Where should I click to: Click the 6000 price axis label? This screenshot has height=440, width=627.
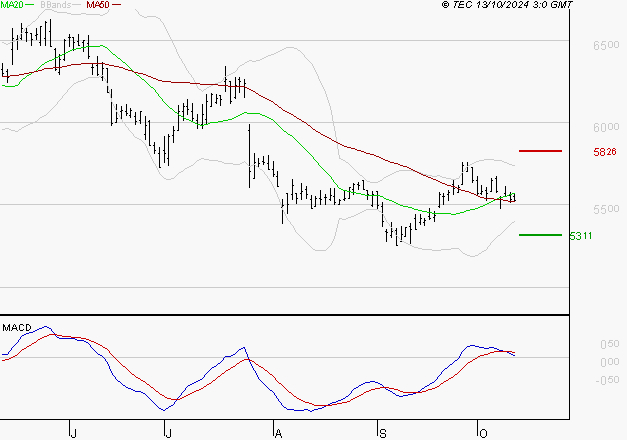[x=606, y=127]
